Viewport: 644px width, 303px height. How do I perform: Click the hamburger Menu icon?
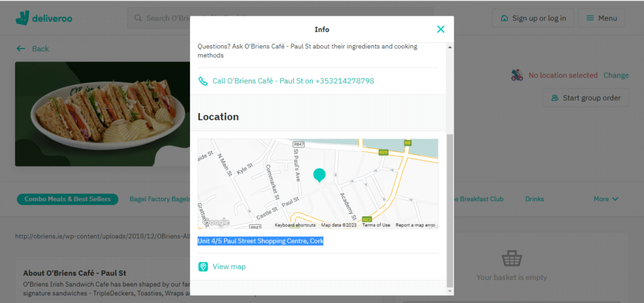pyautogui.click(x=590, y=18)
